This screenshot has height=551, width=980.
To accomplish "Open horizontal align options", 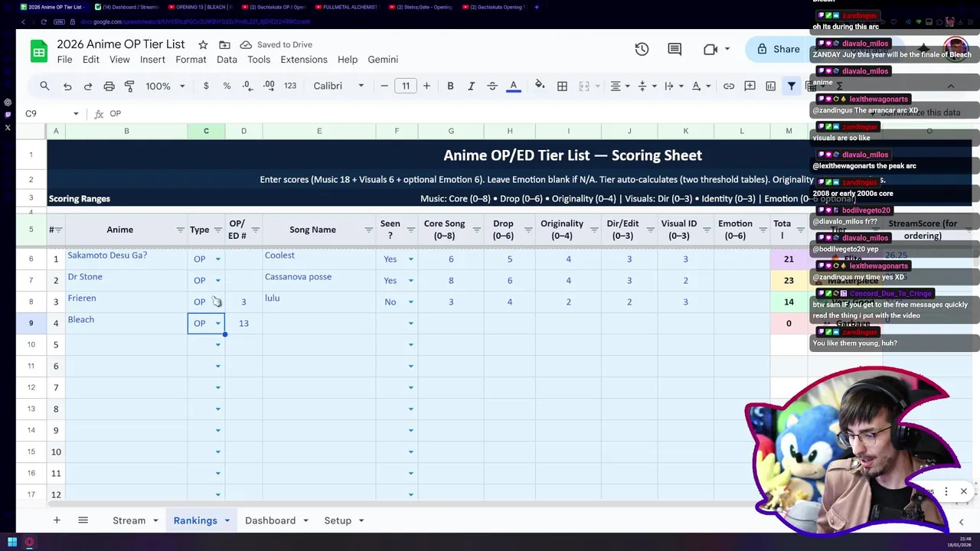I will (x=619, y=86).
